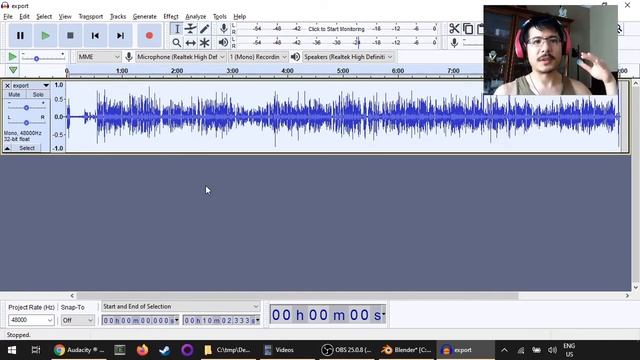The width and height of the screenshot is (640, 360).
Task: Collapse the export track with up arrow
Action: pyautogui.click(x=7, y=148)
